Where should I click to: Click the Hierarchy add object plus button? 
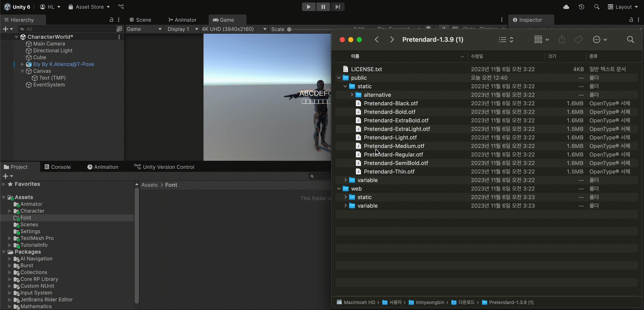pos(7,29)
